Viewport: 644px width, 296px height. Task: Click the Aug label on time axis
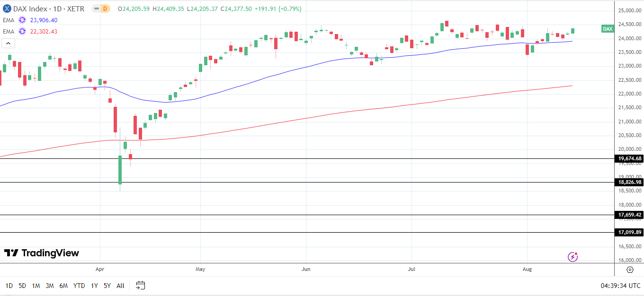click(x=528, y=270)
